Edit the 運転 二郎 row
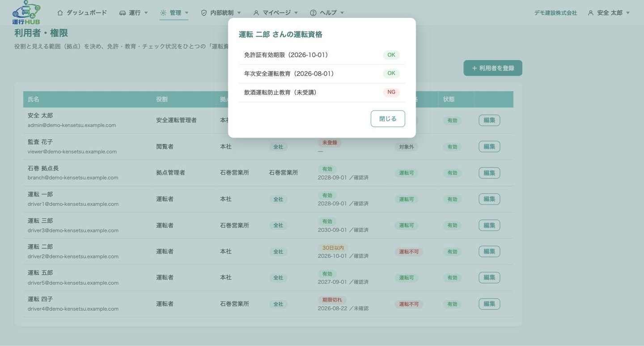 (x=489, y=252)
